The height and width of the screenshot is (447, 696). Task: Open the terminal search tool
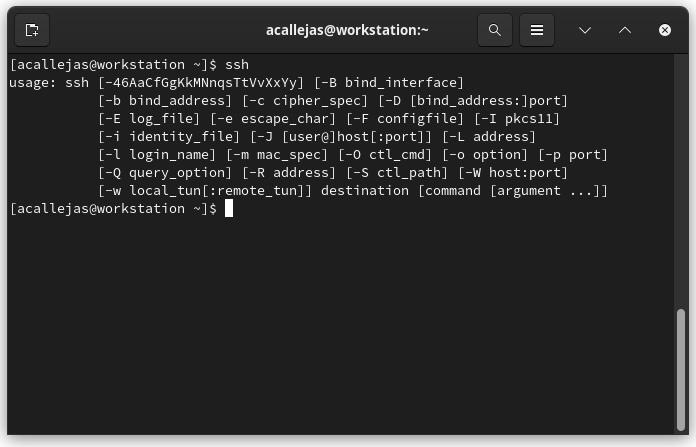click(495, 30)
